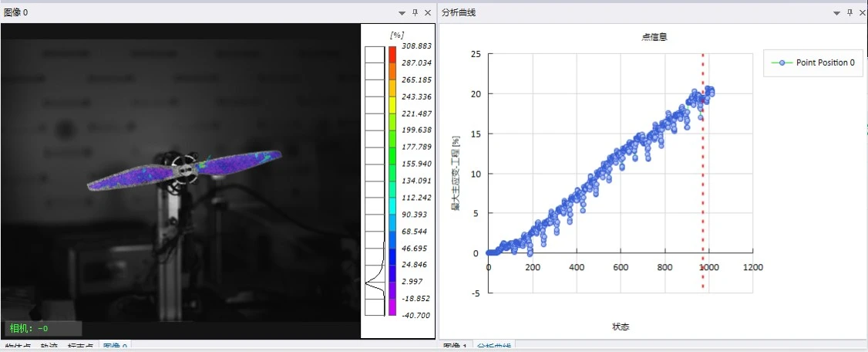The image size is (868, 352).
Task: Select the 分析曲线 bottom tab
Action: point(494,347)
